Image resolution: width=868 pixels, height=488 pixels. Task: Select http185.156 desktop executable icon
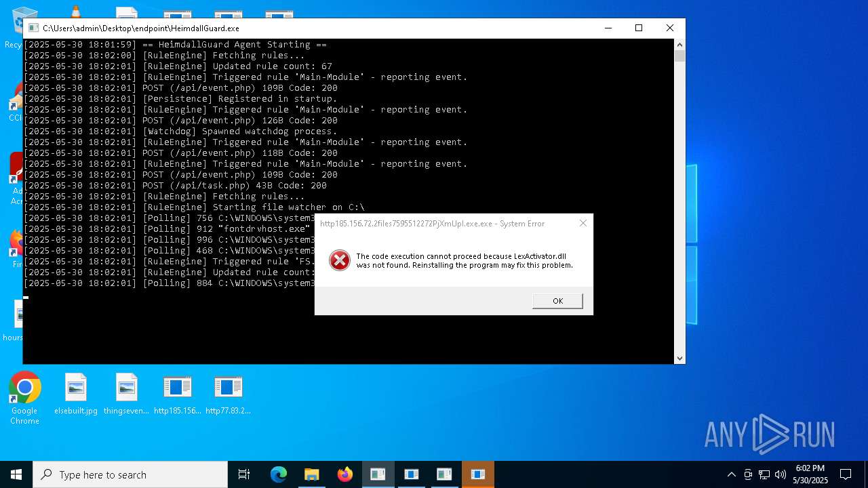coord(178,394)
